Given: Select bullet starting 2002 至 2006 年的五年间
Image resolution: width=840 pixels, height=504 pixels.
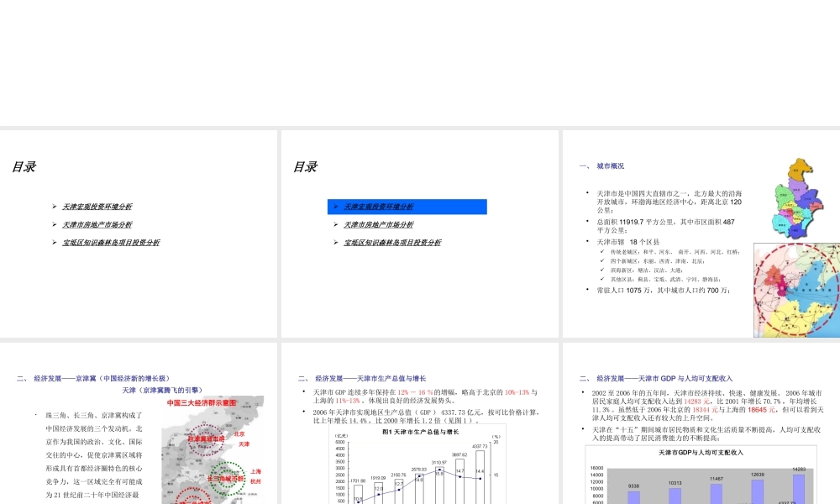Looking at the screenshot, I should pyautogui.click(x=707, y=406).
